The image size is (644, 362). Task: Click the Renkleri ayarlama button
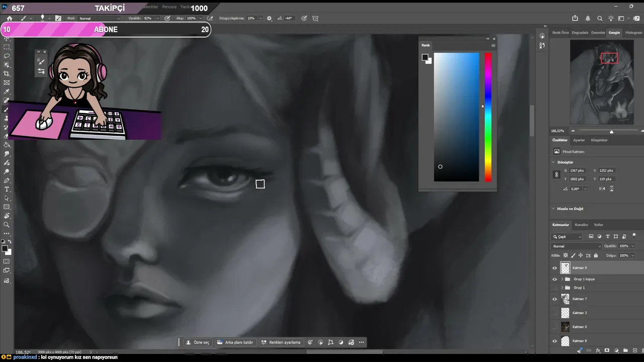pyautogui.click(x=281, y=342)
